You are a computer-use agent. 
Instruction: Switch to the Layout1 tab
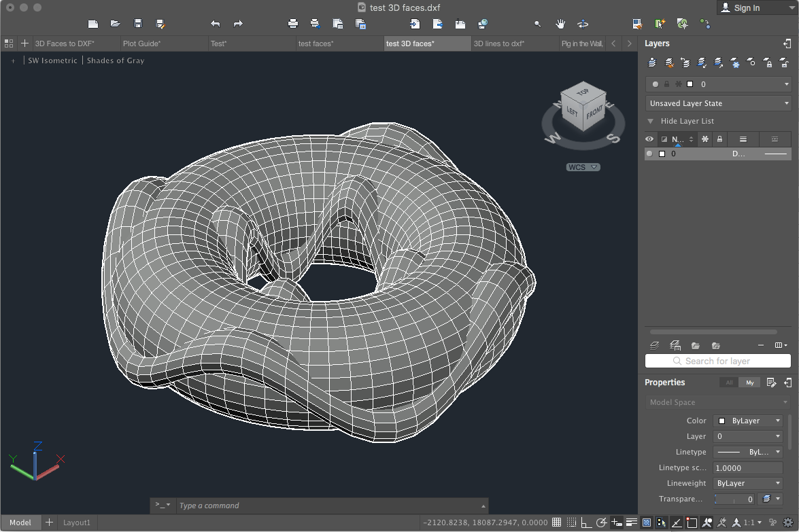77,522
